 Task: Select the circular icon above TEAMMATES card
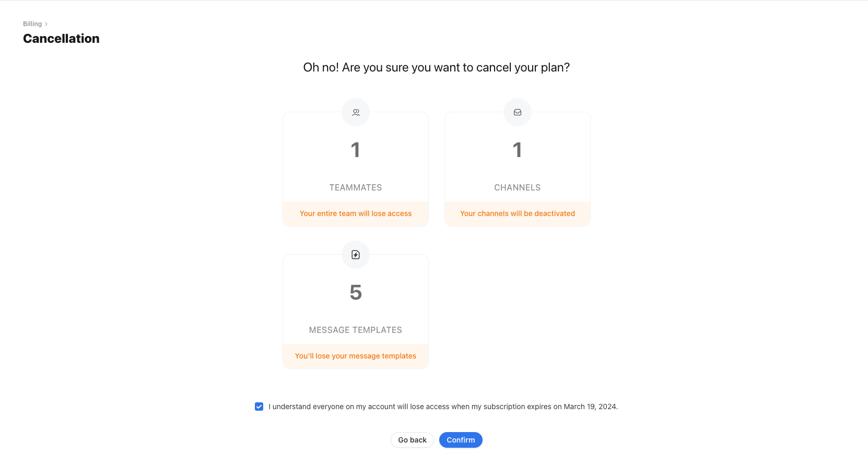click(356, 112)
